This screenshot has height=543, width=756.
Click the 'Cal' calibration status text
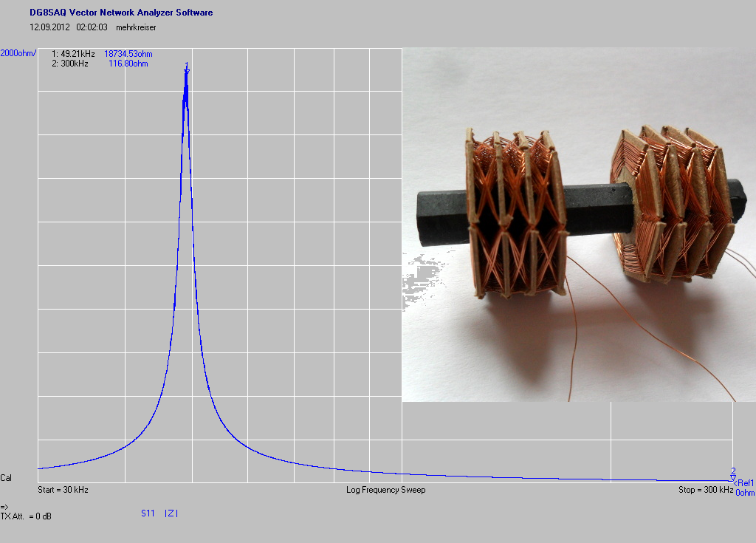[6, 478]
